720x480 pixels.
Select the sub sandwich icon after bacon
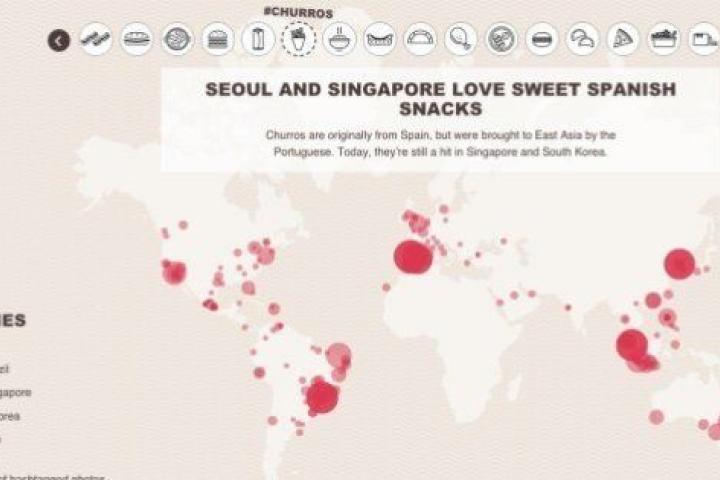click(136, 40)
